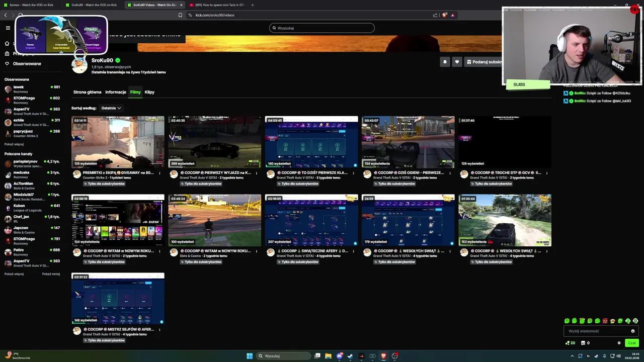This screenshot has width=644, height=362.
Task: Open options menu for MISTRZ SEJFÓW video
Action: tap(159, 330)
